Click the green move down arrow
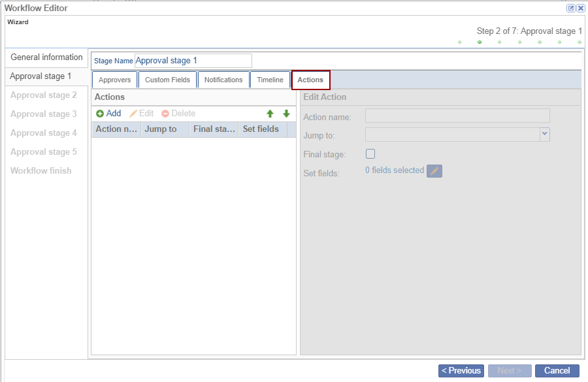 coord(286,114)
